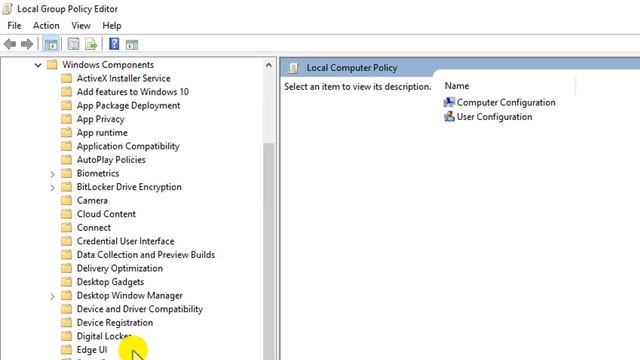Select AutoPlay Policies
640x360 pixels.
pos(111,160)
